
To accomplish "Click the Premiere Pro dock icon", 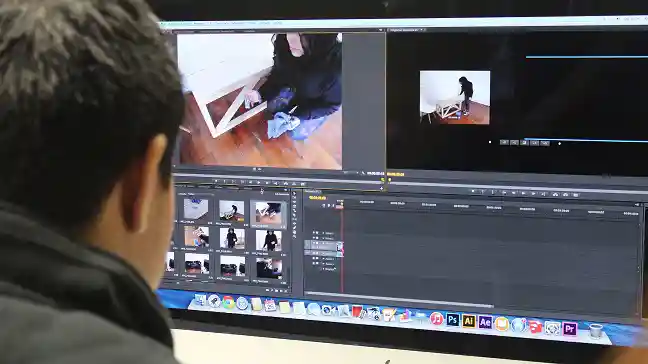I will point(570,329).
